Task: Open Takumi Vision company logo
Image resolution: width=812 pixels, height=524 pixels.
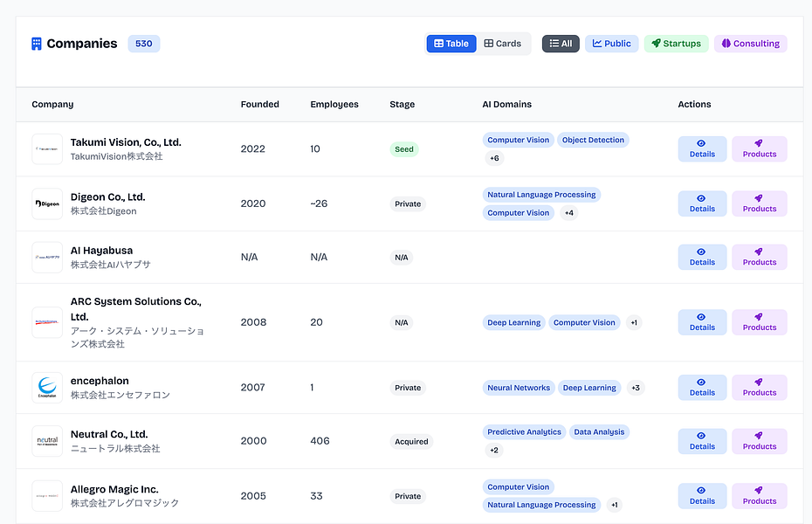Action: (x=47, y=149)
